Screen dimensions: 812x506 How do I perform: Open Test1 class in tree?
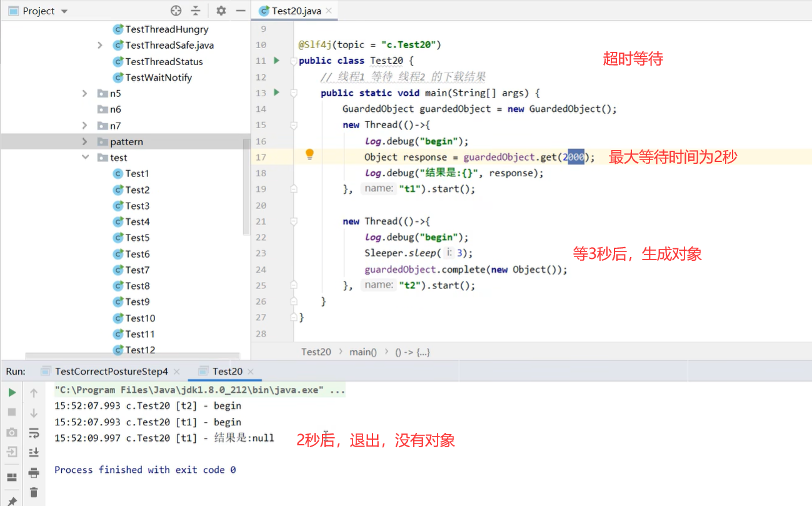pyautogui.click(x=131, y=173)
